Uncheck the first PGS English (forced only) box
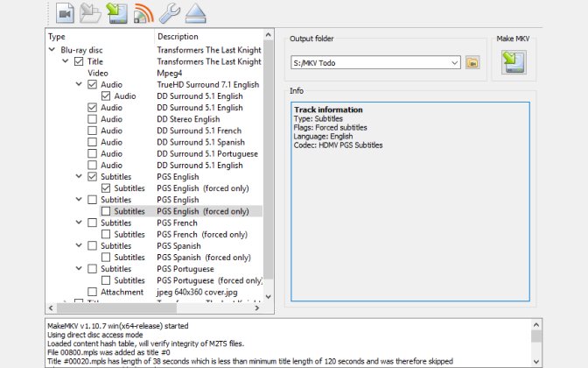Image resolution: width=588 pixels, height=368 pixels. click(x=106, y=188)
